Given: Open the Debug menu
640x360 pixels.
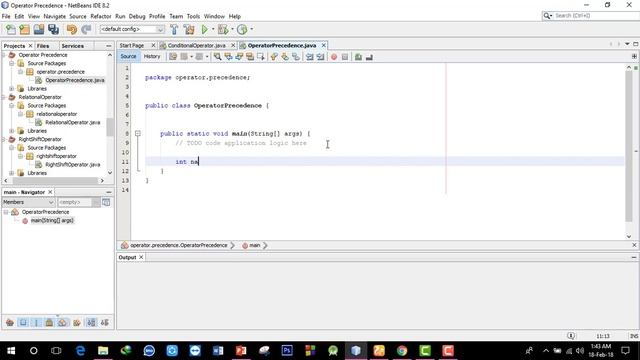Looking at the screenshot, I should pyautogui.click(x=137, y=16).
